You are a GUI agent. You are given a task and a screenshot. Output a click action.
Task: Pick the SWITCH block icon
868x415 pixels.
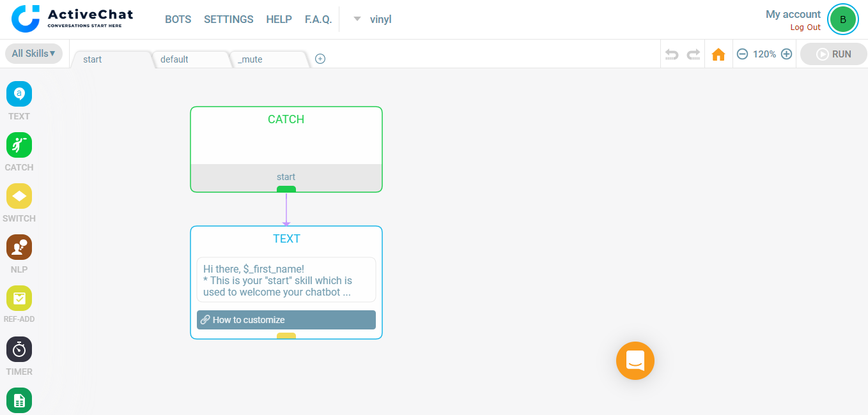coord(19,196)
